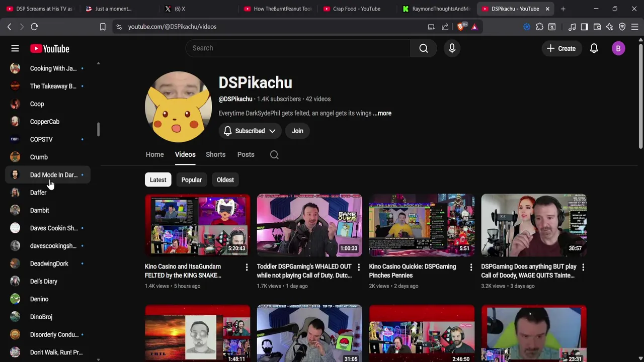Open options for Kino Casino Quickie video
Screen dimensions: 644x362
pos(471,267)
